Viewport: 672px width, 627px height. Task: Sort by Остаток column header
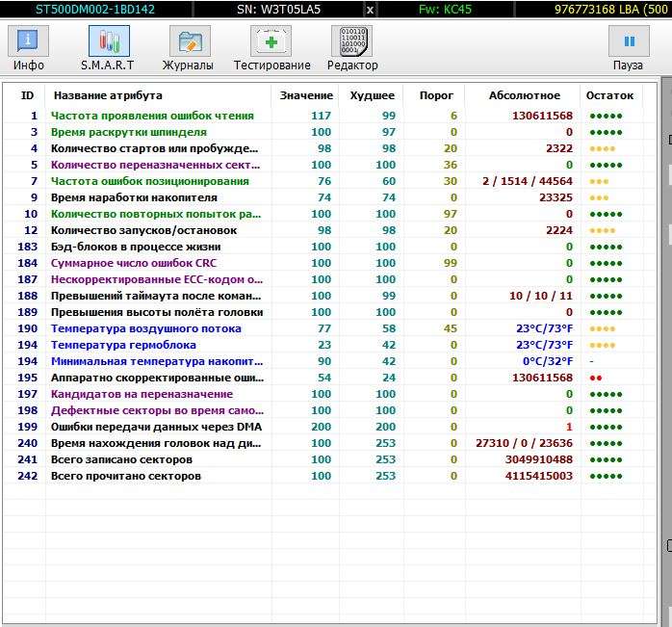609,95
